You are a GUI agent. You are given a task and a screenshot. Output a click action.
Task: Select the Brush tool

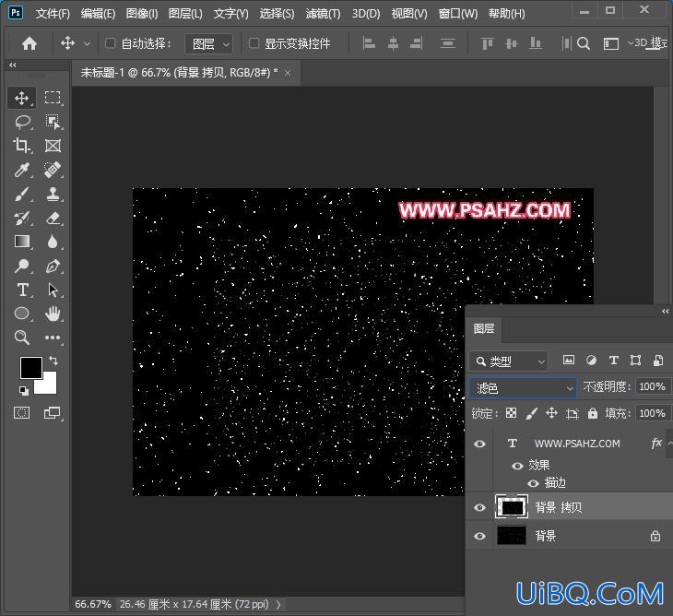click(21, 194)
